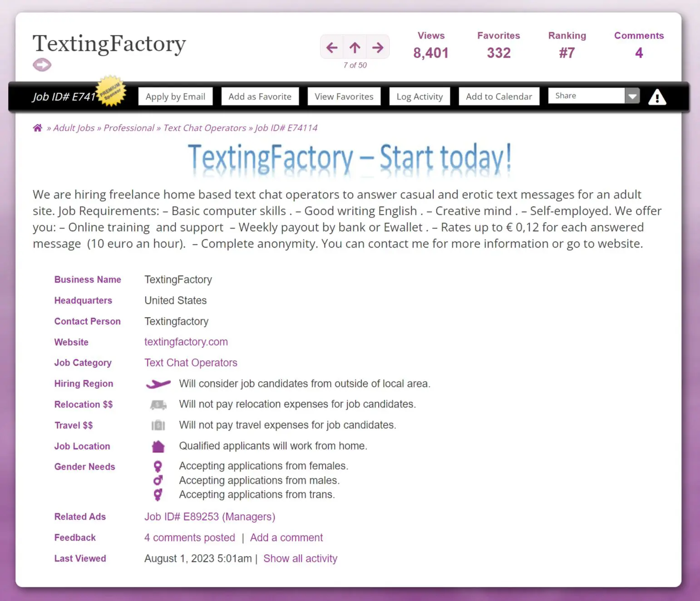Click the truck Relocation icon

158,404
